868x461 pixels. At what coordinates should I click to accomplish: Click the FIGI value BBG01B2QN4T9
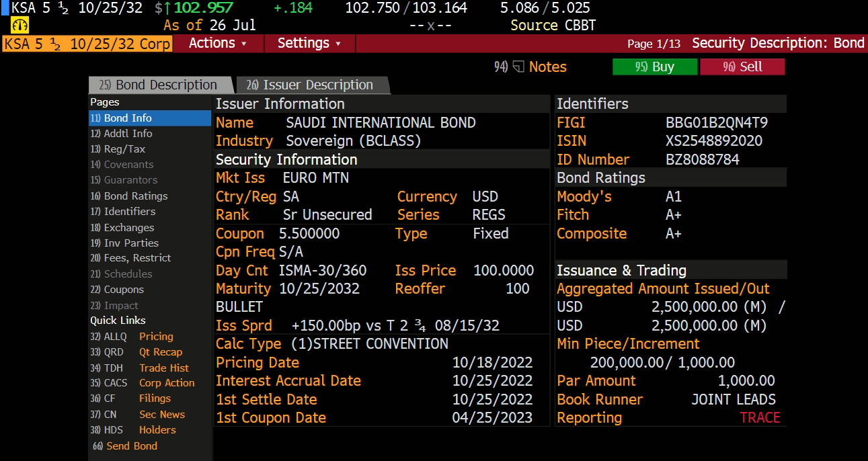[717, 123]
